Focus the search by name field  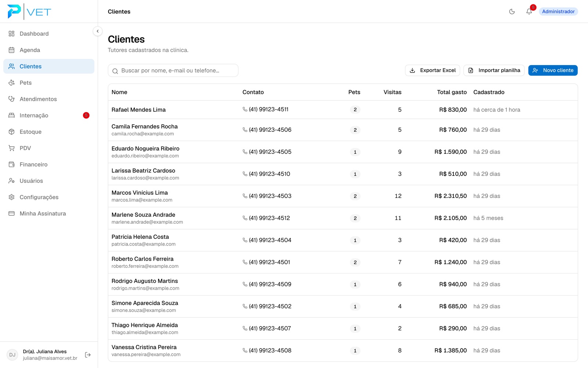click(173, 70)
